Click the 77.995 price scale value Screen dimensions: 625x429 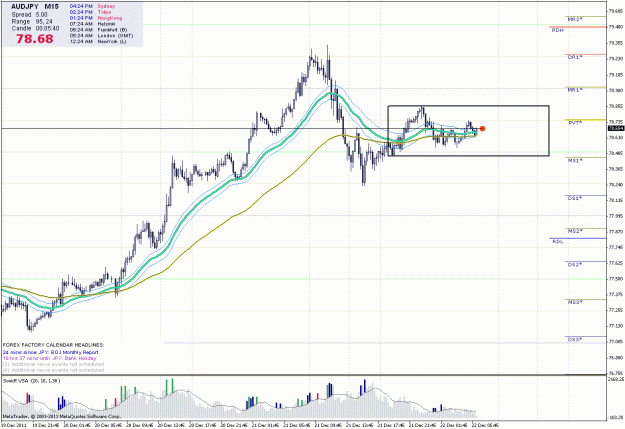pyautogui.click(x=616, y=216)
